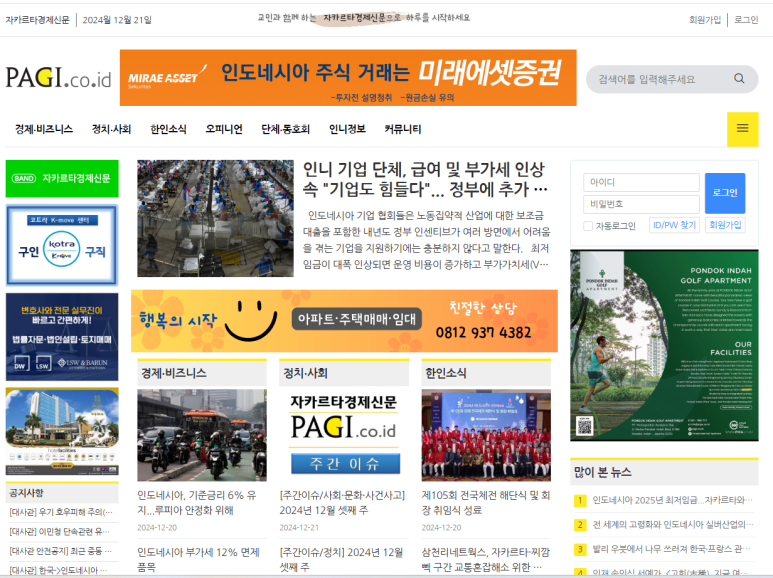Open the Mirae Asset 미래에셋증권 banner ad
The image size is (773, 578).
point(348,78)
